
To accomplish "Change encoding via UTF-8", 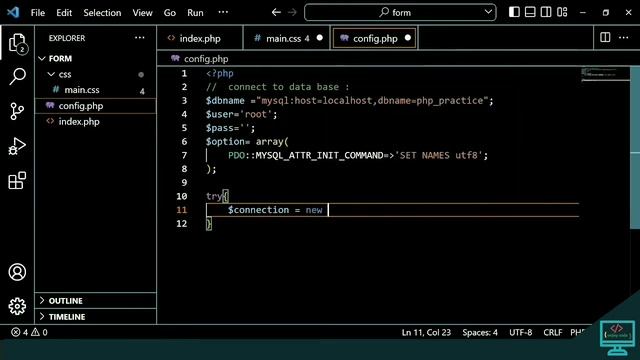I will pos(520,332).
